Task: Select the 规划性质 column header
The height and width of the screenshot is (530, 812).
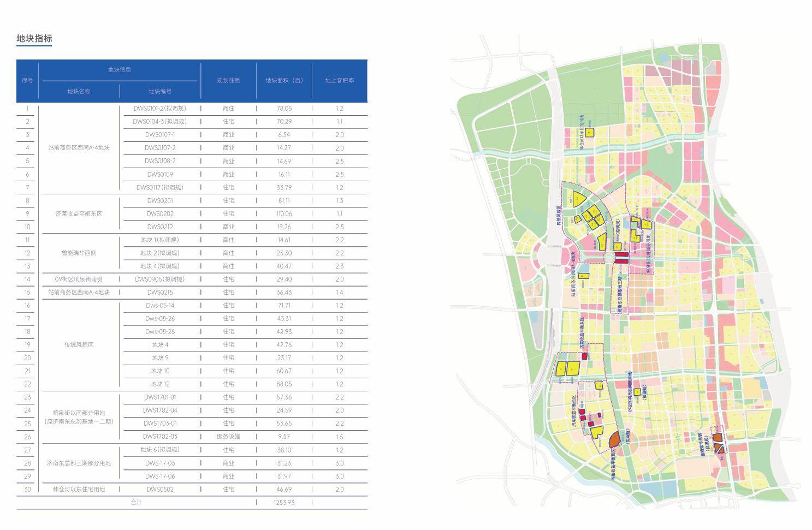Action: pyautogui.click(x=228, y=80)
